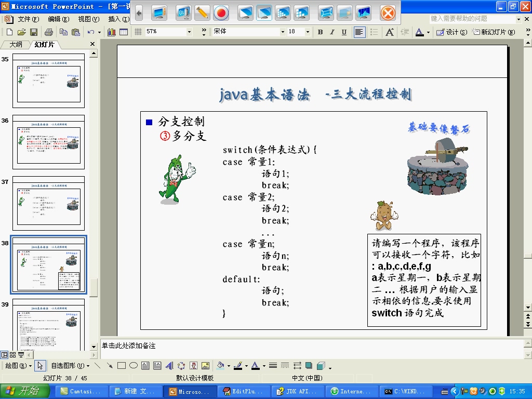Open the 自选图形(U) AutoShapes dropdown
Screen dimensions: 532x399
click(x=70, y=365)
